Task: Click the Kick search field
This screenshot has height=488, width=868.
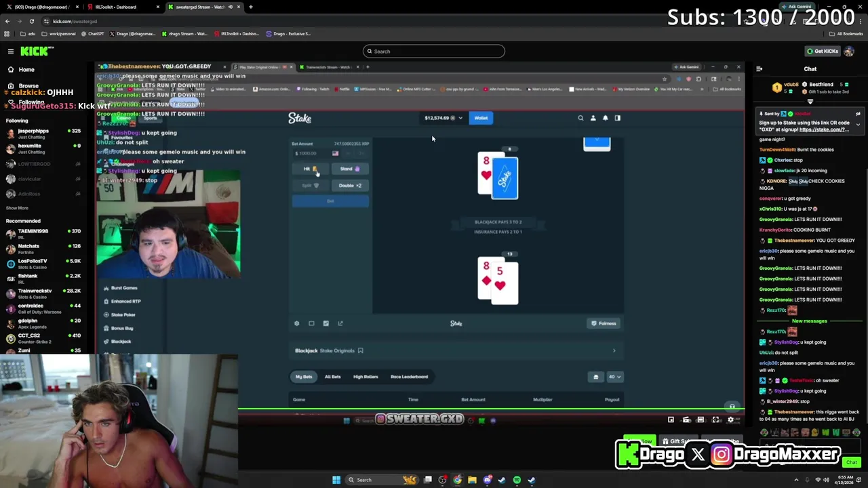Action: [x=434, y=52]
